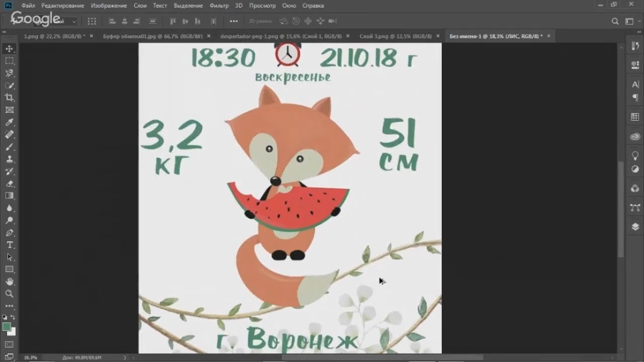Align top edges in options bar
Screen dimensions: 644x362
(x=173, y=21)
